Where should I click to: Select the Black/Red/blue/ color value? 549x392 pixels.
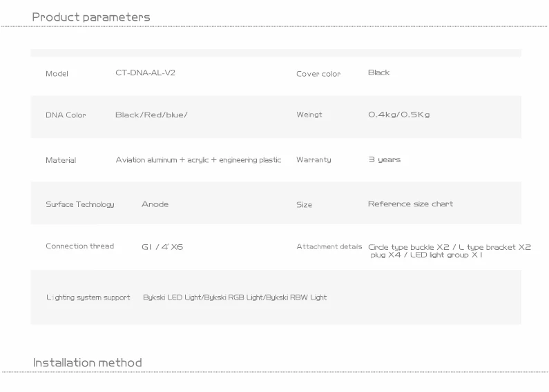[x=151, y=115]
